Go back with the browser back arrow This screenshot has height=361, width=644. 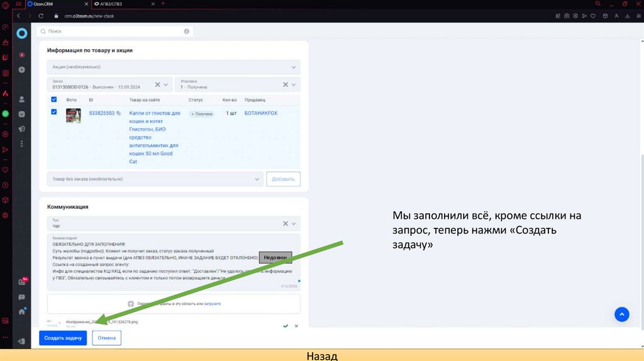pos(18,16)
